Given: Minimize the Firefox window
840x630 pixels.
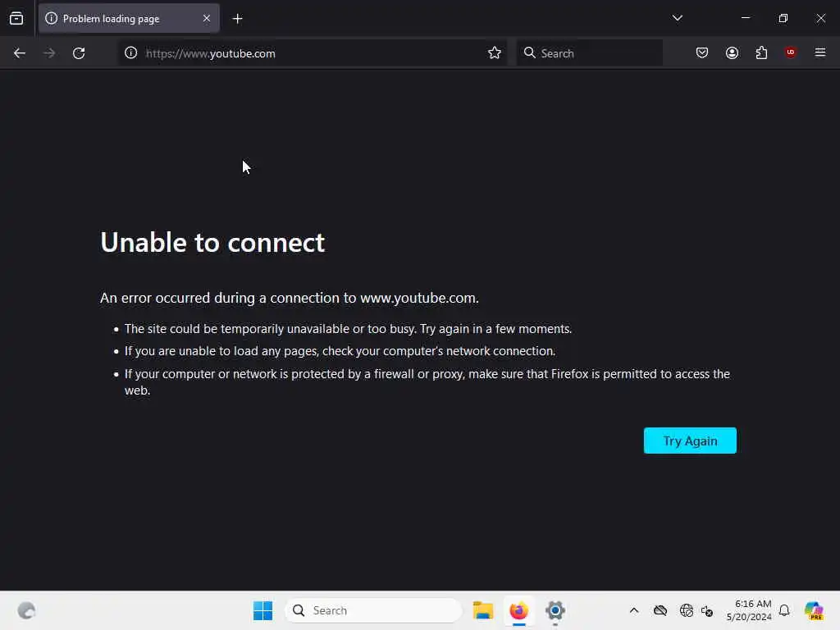Looking at the screenshot, I should tap(745, 18).
